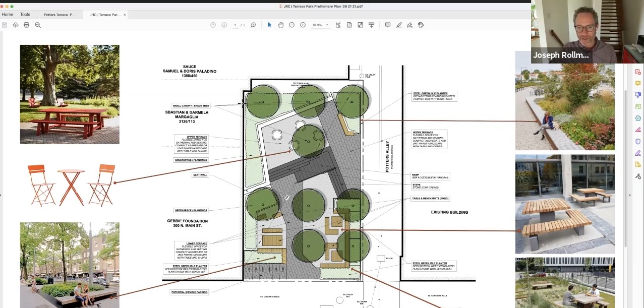Open the zoom percentage dropdown
644x308 pixels.
point(327,25)
